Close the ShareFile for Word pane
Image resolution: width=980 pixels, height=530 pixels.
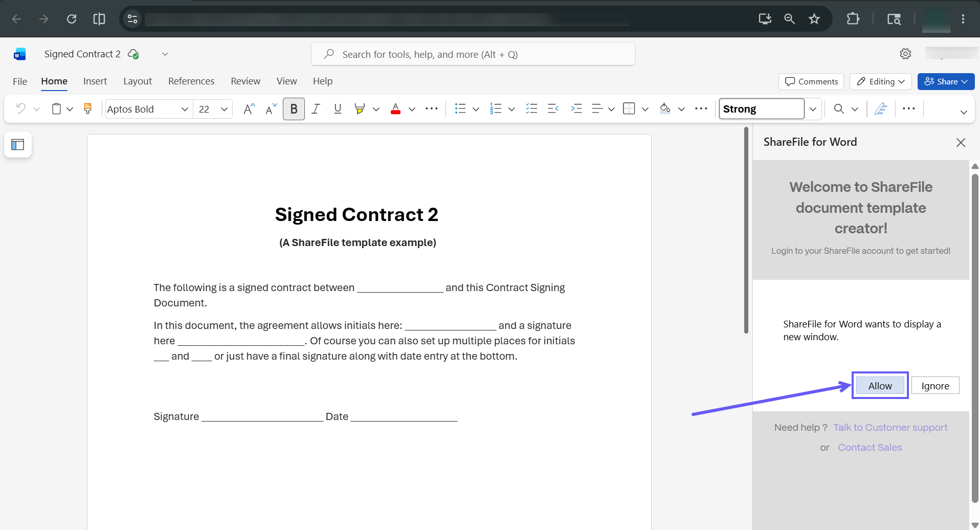click(961, 143)
